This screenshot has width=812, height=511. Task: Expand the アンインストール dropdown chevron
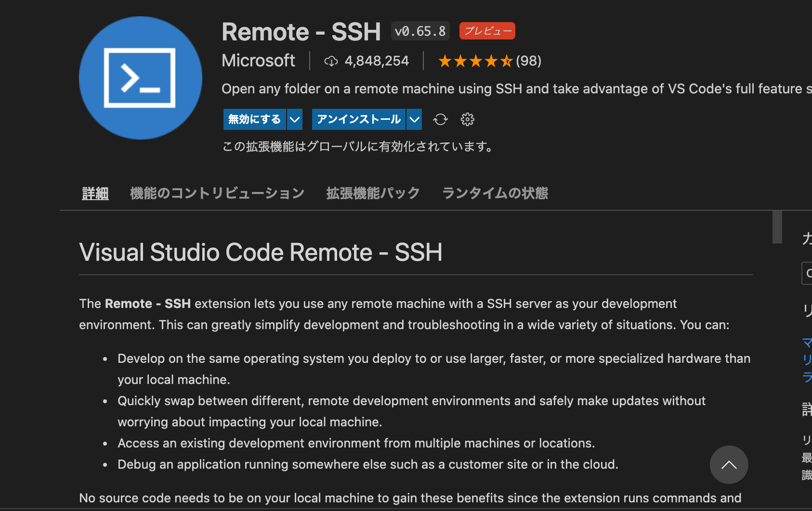point(414,119)
